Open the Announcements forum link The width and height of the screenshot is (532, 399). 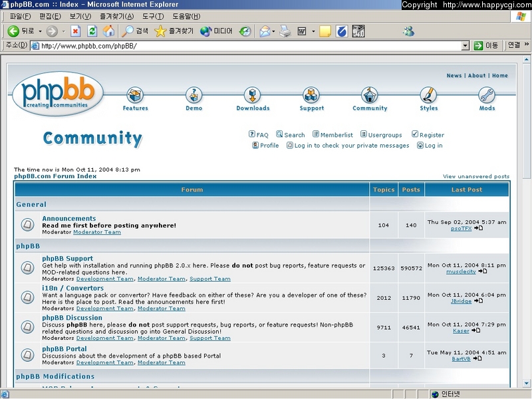pyautogui.click(x=69, y=219)
